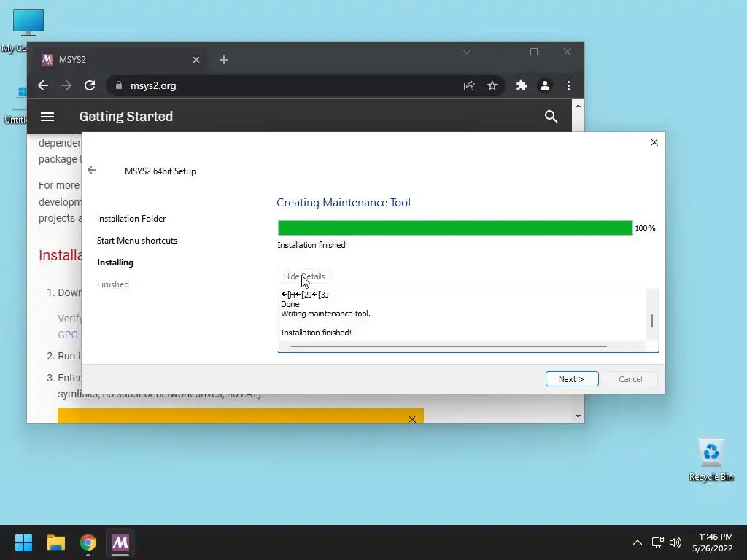Select 'Installing' step in sidebar

115,262
